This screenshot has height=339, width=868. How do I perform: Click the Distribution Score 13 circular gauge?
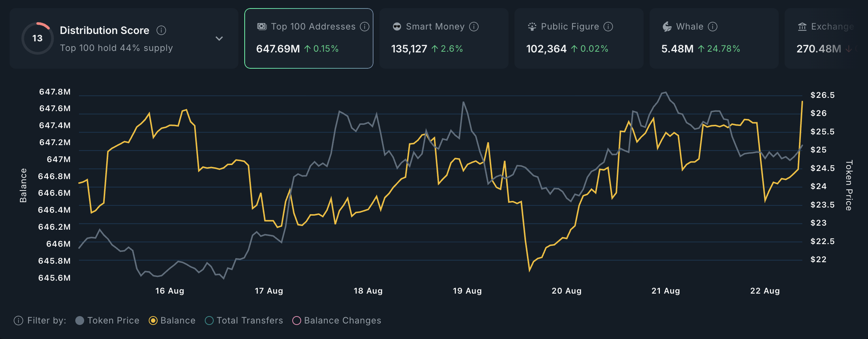[x=37, y=38]
